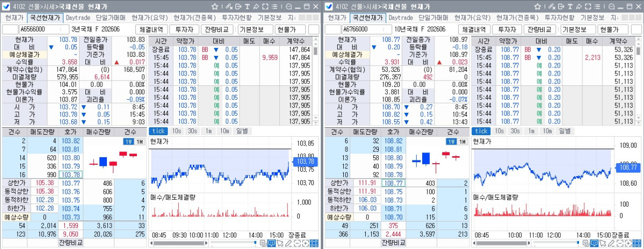Select 1M toggle in left window mini chart
Viewport: 644px width, 249px height.
pos(139,142)
